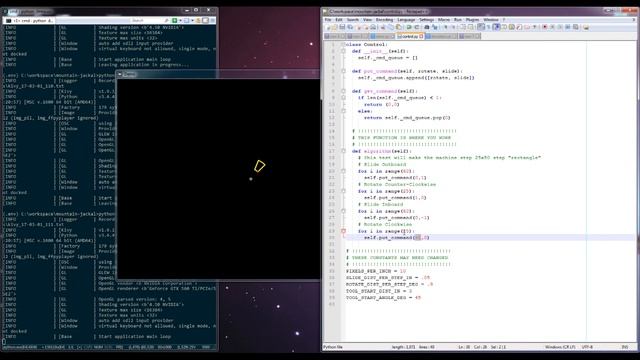Click the green new console icon in ConEmu
Screen dimensions: 640x360
coord(174,20)
